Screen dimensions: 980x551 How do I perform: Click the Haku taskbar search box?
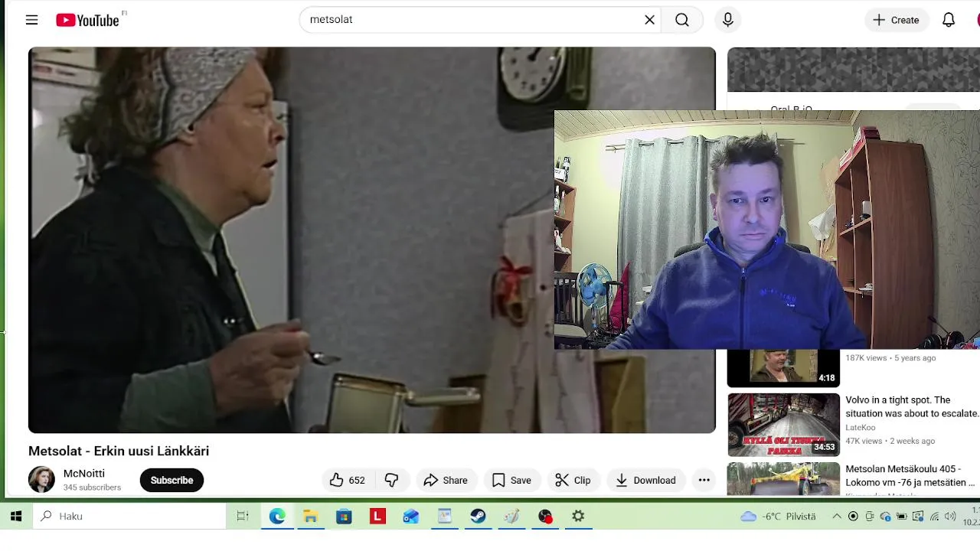pyautogui.click(x=129, y=517)
